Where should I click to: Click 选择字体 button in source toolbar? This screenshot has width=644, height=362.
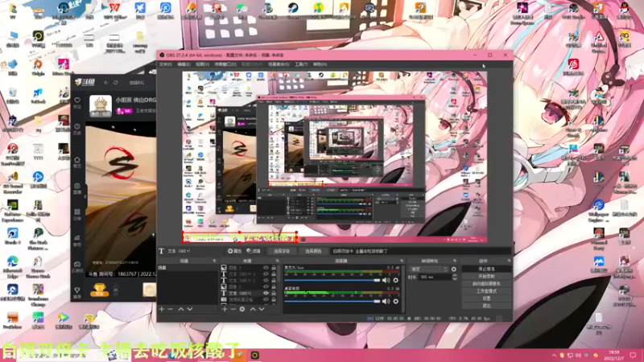(282, 251)
